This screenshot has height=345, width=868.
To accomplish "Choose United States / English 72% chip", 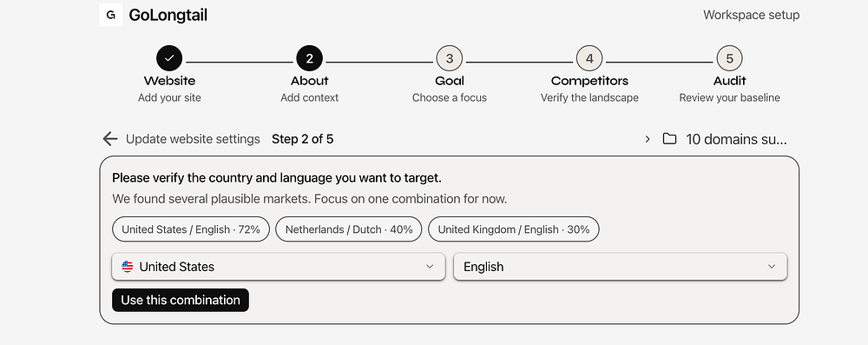I will click(x=191, y=229).
